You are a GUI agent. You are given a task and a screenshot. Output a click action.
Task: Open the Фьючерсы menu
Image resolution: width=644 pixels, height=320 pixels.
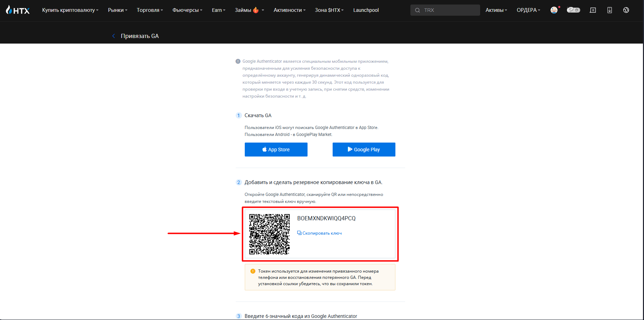[187, 10]
